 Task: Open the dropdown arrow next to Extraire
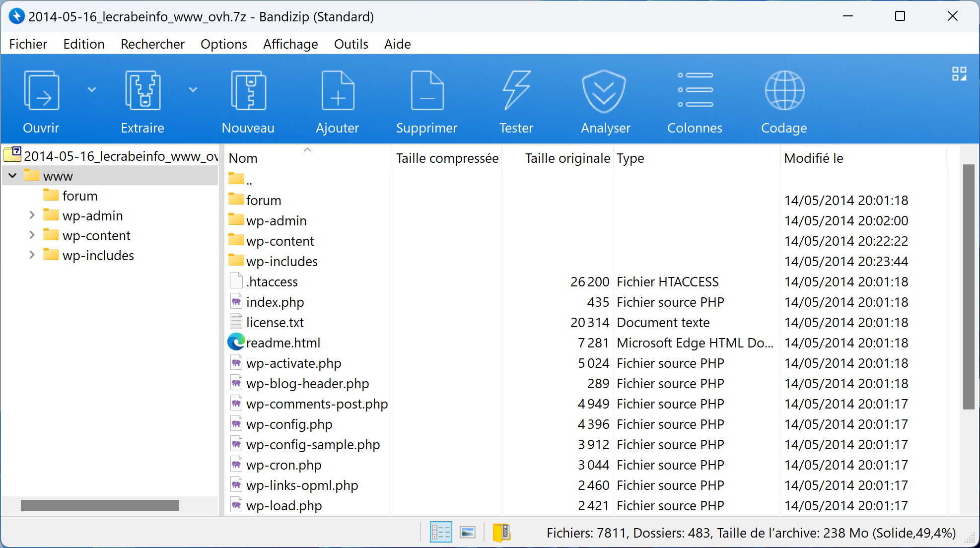[x=193, y=90]
